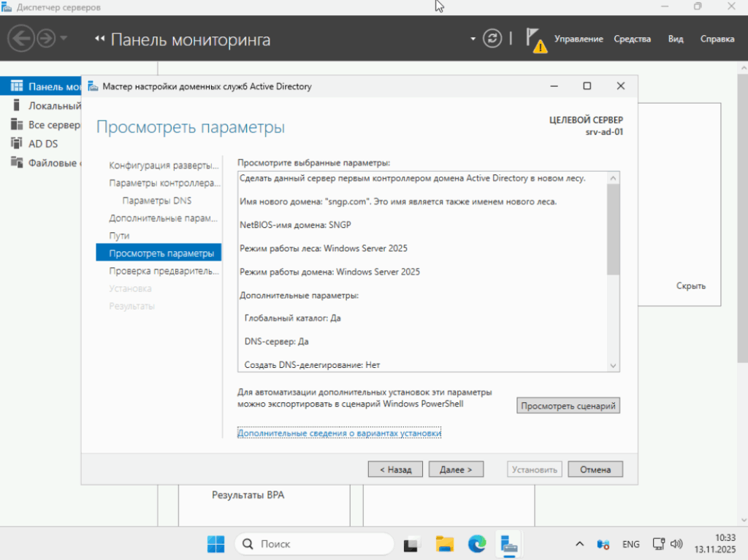This screenshot has width=748, height=560.
Task: Launch Microsoft Edge from the taskbar
Action: point(476,544)
